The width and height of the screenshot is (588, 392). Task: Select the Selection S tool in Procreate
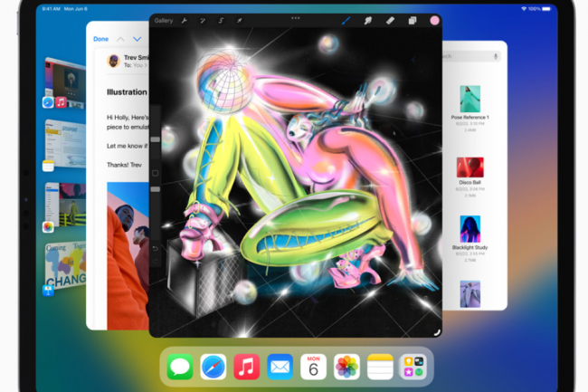221,21
